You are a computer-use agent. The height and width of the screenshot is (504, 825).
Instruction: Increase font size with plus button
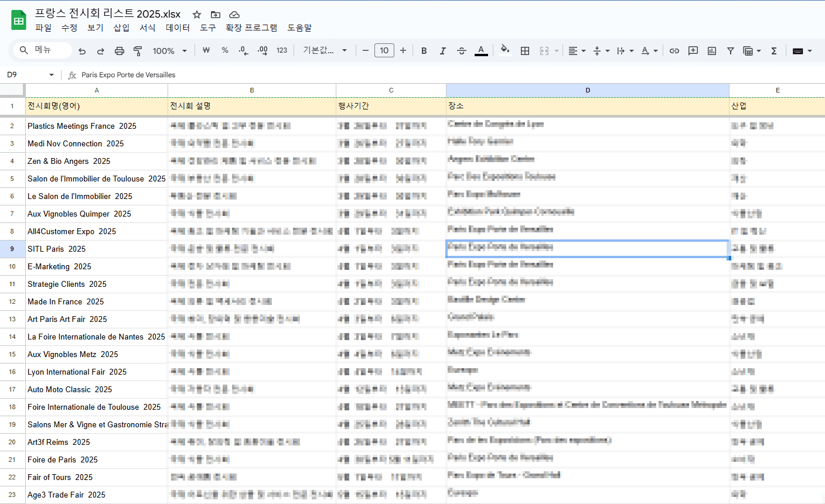[x=403, y=51]
